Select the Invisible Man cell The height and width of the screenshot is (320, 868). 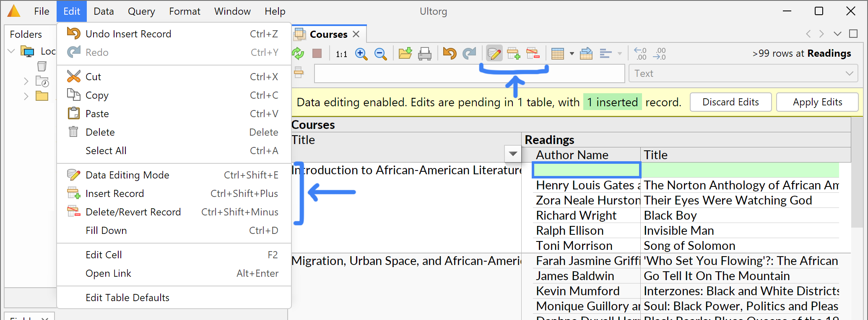coord(741,231)
